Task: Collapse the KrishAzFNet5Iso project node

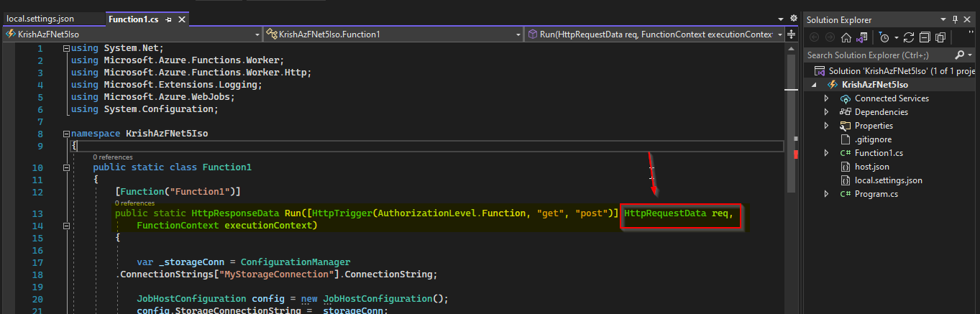Action: point(815,85)
